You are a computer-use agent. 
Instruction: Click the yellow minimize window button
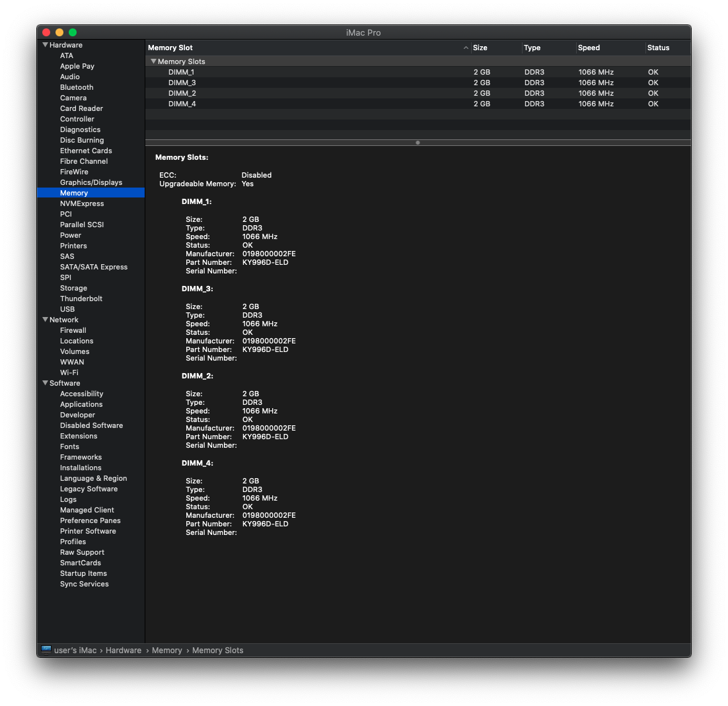[x=59, y=32]
